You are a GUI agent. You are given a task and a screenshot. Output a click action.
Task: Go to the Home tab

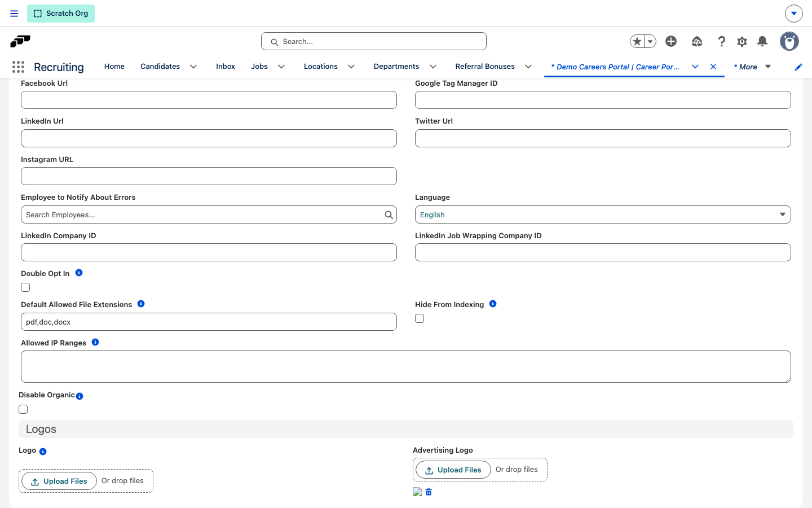114,66
